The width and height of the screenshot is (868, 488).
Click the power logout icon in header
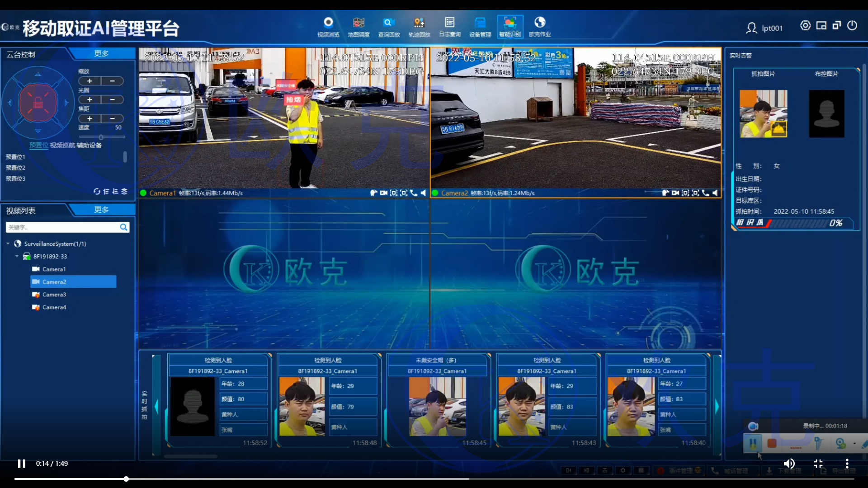tap(852, 26)
